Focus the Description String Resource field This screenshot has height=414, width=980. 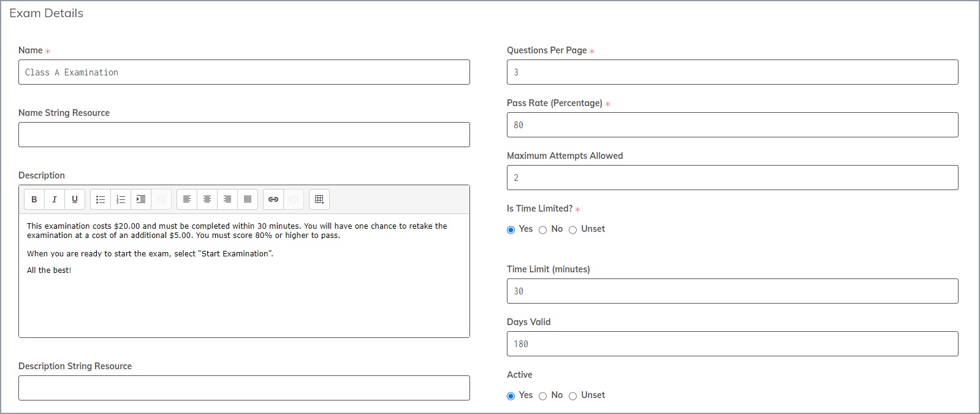click(244, 388)
